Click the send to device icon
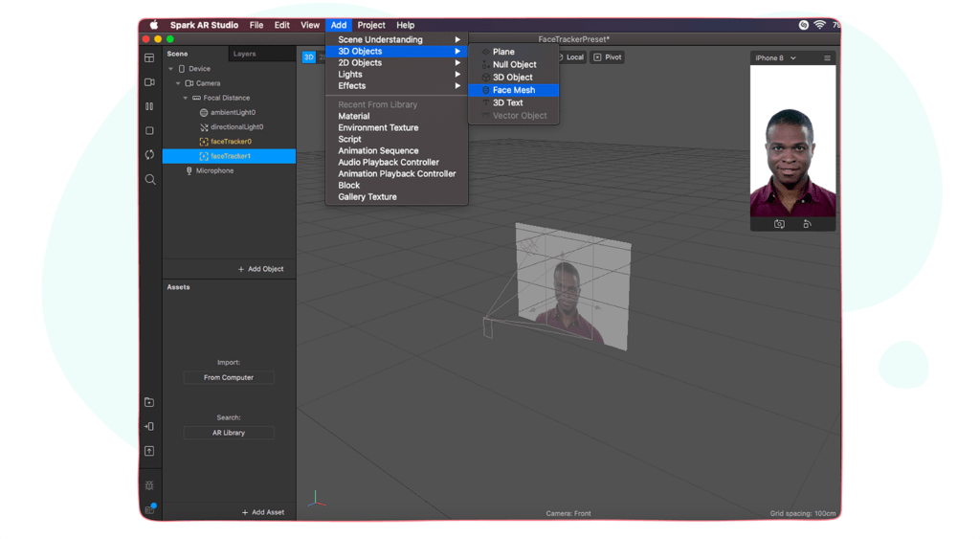Screen dimensions: 980x539 (149, 426)
